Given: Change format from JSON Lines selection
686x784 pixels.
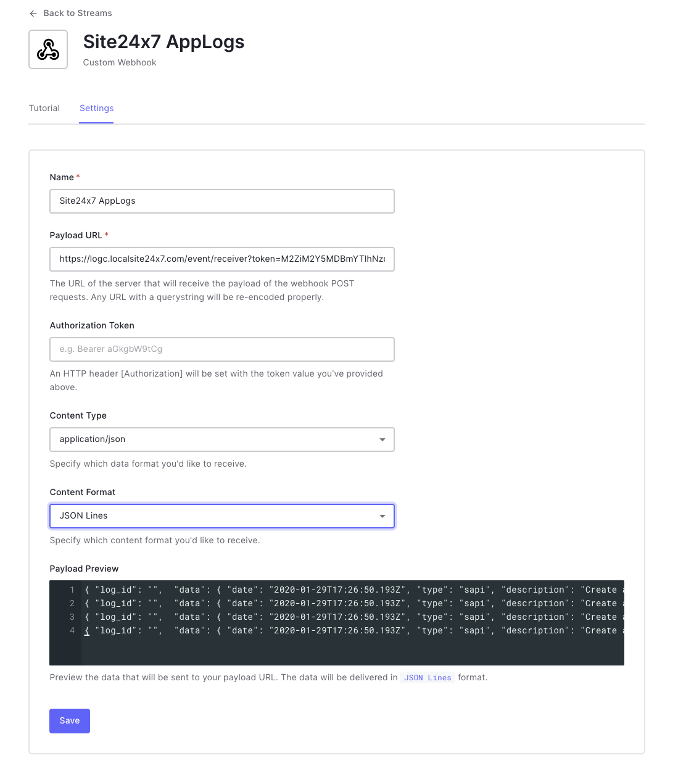Looking at the screenshot, I should (x=222, y=515).
